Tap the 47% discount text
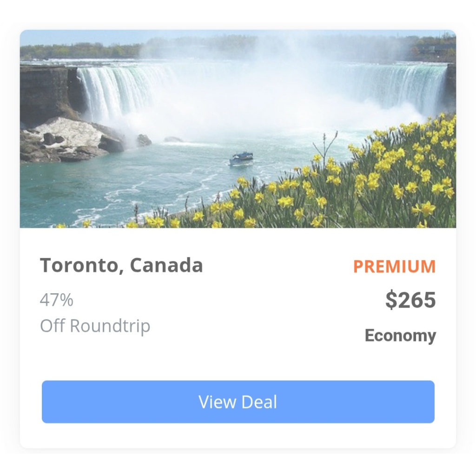Screen dimensions: 476x476 [x=56, y=300]
